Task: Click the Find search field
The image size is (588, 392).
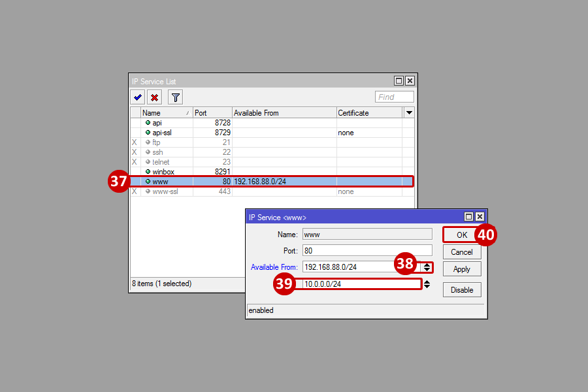Action: click(x=394, y=97)
